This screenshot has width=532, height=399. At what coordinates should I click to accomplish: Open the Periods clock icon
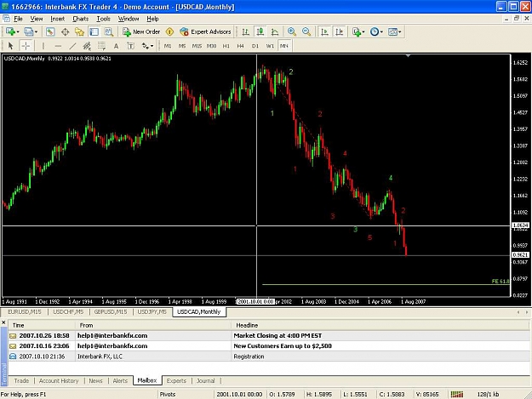click(x=375, y=31)
